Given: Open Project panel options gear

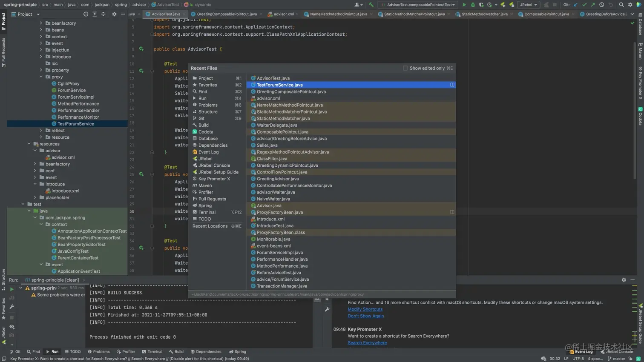Looking at the screenshot, I should tap(114, 14).
